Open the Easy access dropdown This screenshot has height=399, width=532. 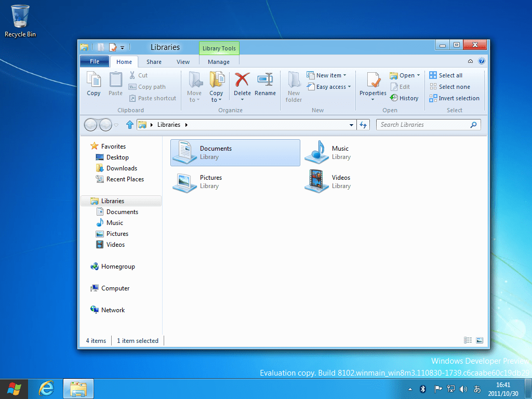(349, 87)
